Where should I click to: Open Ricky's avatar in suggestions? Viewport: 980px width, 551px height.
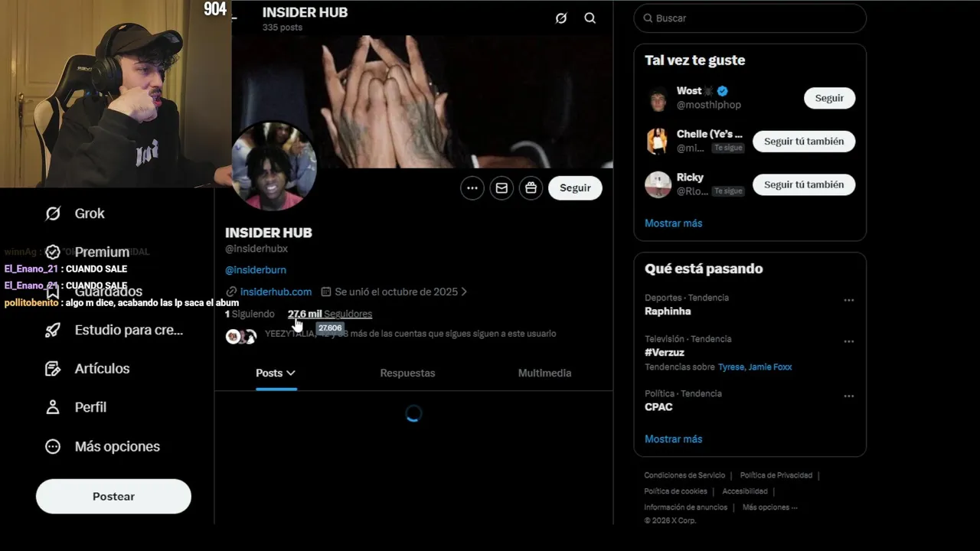658,184
